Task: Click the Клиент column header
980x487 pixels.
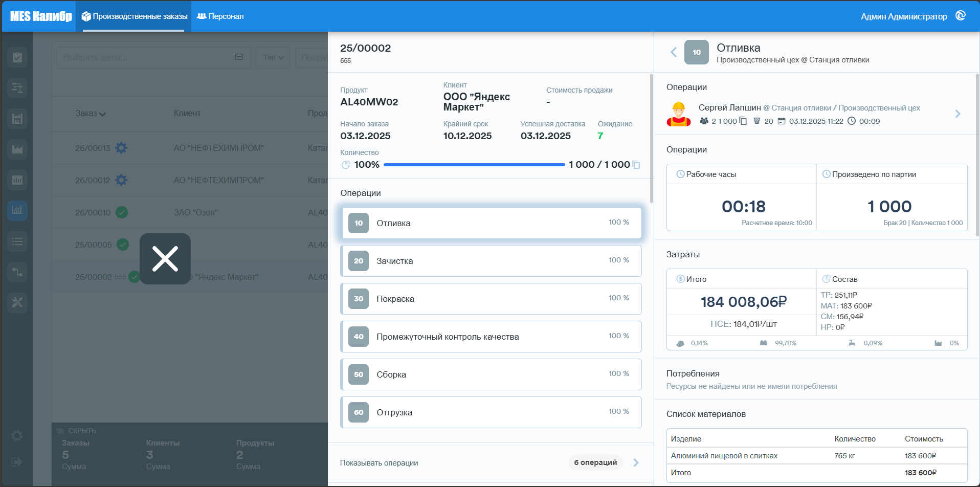Action: [187, 113]
